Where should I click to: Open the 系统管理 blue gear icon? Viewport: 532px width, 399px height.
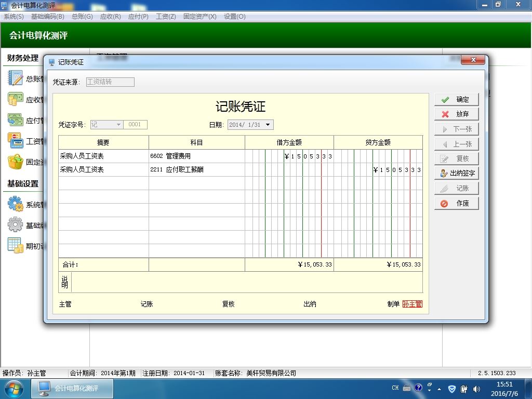point(16,204)
